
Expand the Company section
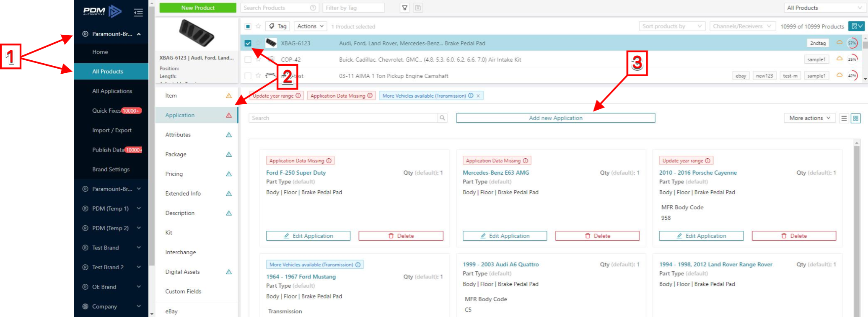[111, 307]
